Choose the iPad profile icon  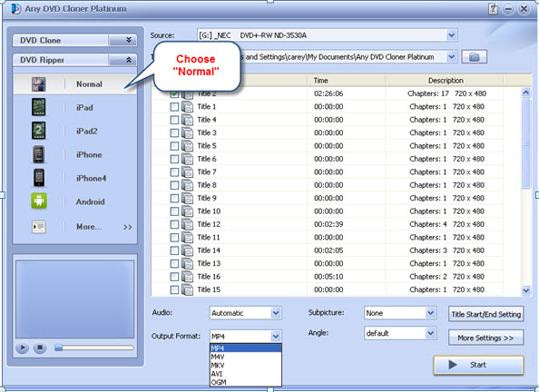click(38, 107)
